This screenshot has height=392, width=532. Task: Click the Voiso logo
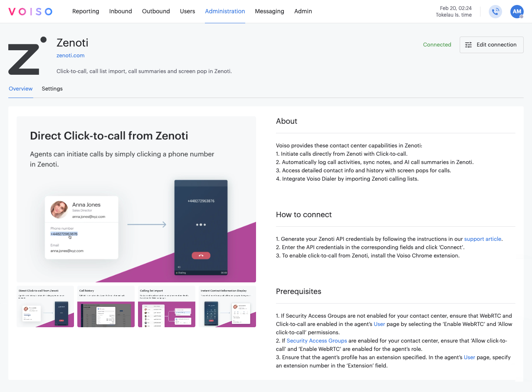(x=30, y=11)
